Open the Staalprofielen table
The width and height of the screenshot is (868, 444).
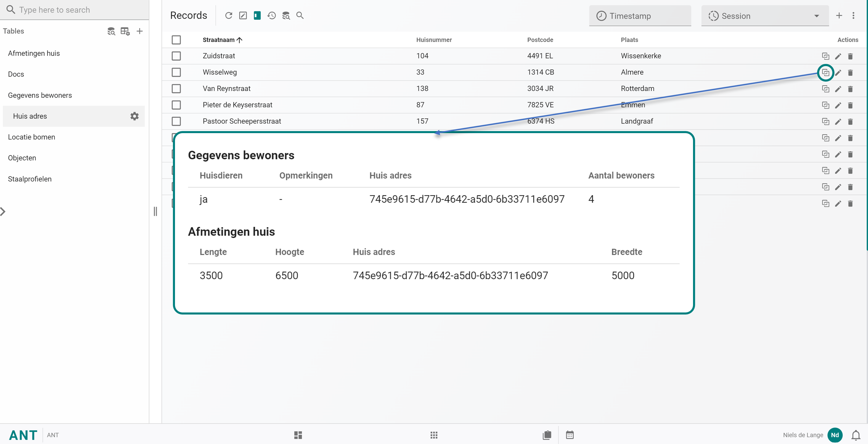(30, 179)
